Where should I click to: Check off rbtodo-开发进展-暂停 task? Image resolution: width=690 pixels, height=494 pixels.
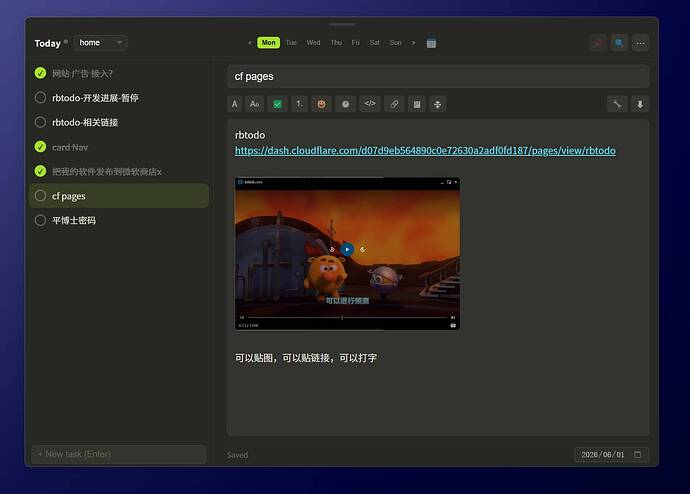click(x=40, y=98)
